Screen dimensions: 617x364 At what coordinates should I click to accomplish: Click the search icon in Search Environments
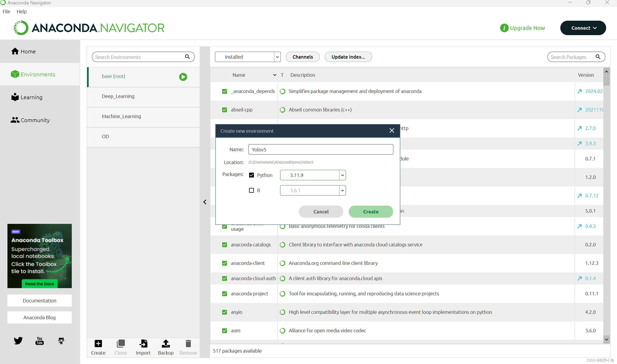click(187, 57)
